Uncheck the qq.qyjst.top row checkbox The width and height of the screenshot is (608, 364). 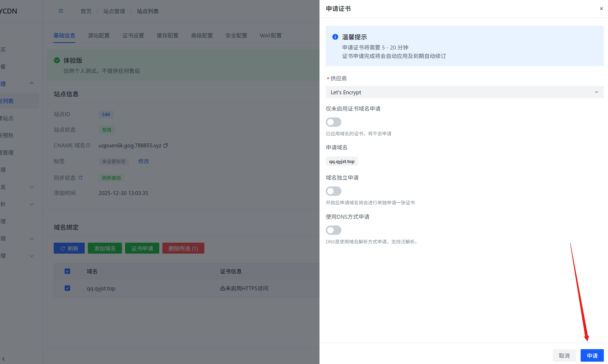67,288
